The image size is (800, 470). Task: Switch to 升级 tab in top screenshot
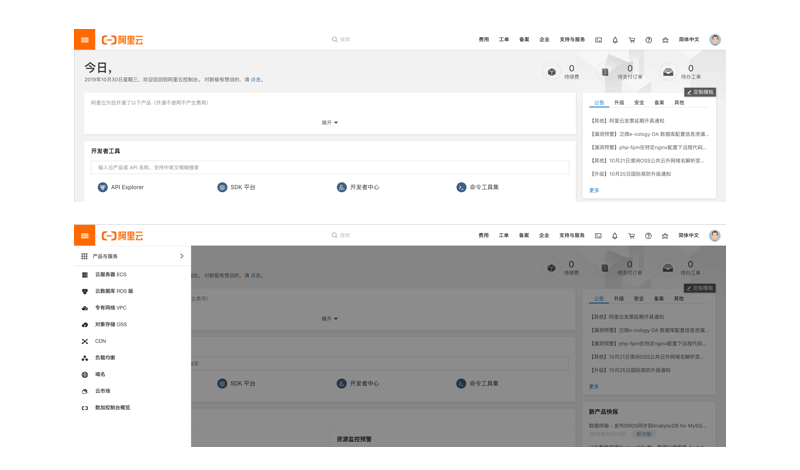(619, 103)
